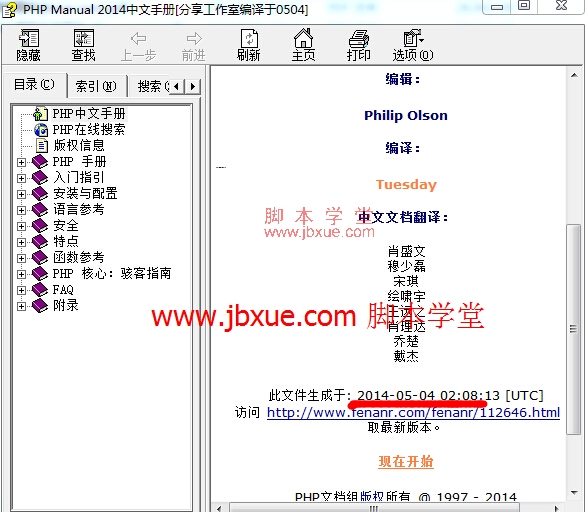
Task: Click the purple book icon beside 语言参考
Action: coord(40,210)
